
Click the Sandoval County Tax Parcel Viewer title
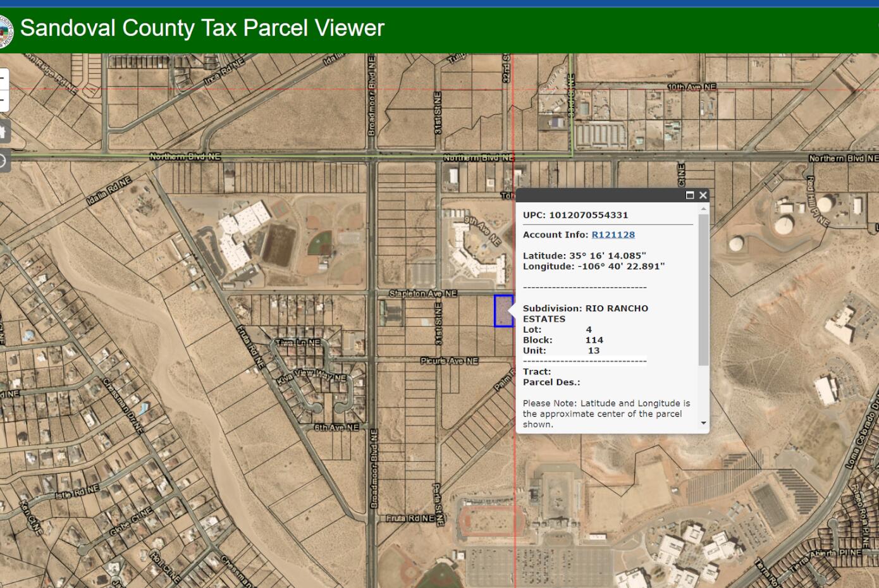click(x=202, y=28)
